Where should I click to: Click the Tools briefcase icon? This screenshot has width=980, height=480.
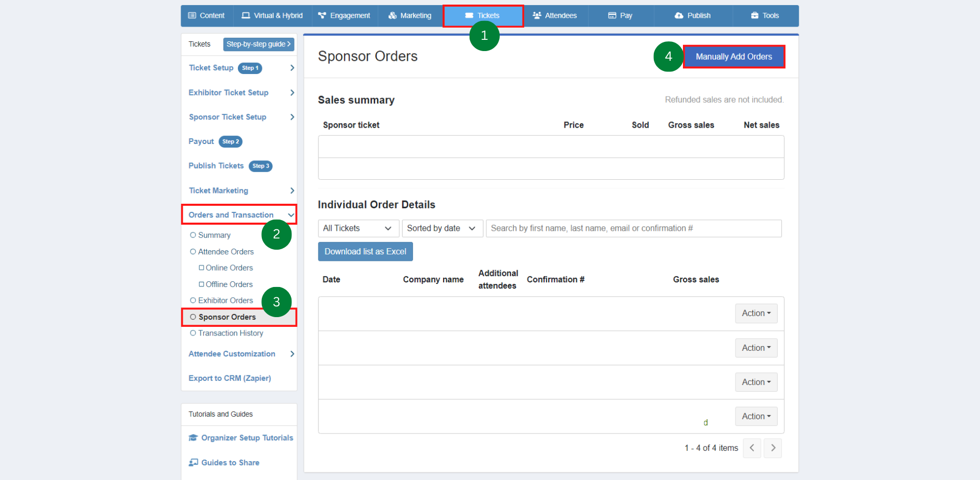755,16
